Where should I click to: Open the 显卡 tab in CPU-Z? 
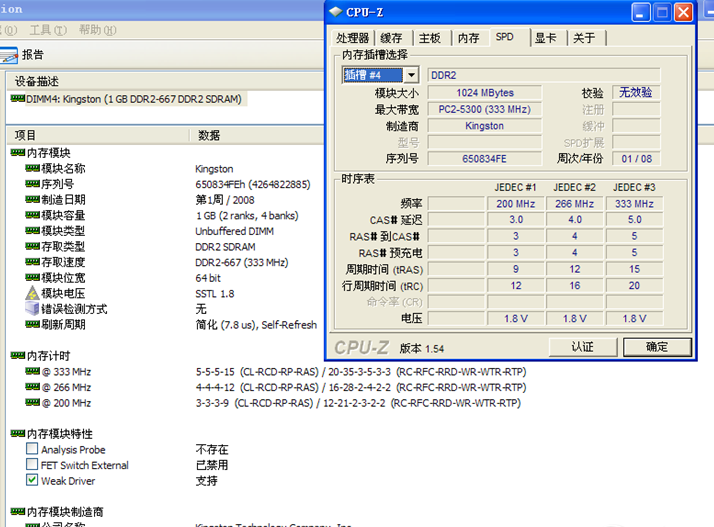(546, 38)
